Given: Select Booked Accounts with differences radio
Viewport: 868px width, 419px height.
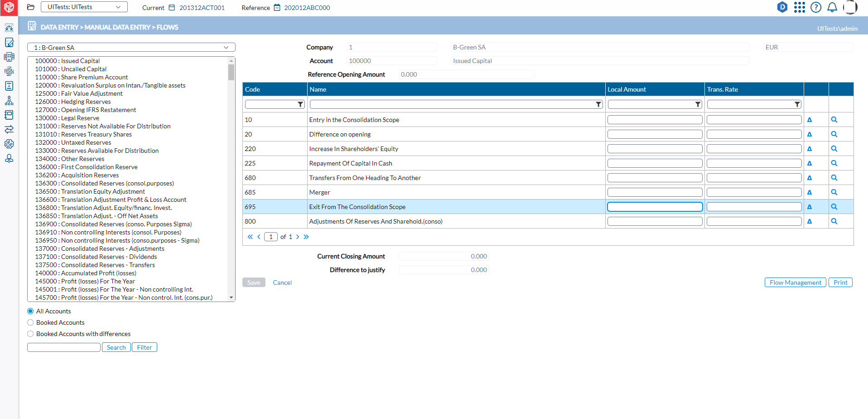Looking at the screenshot, I should (x=30, y=334).
